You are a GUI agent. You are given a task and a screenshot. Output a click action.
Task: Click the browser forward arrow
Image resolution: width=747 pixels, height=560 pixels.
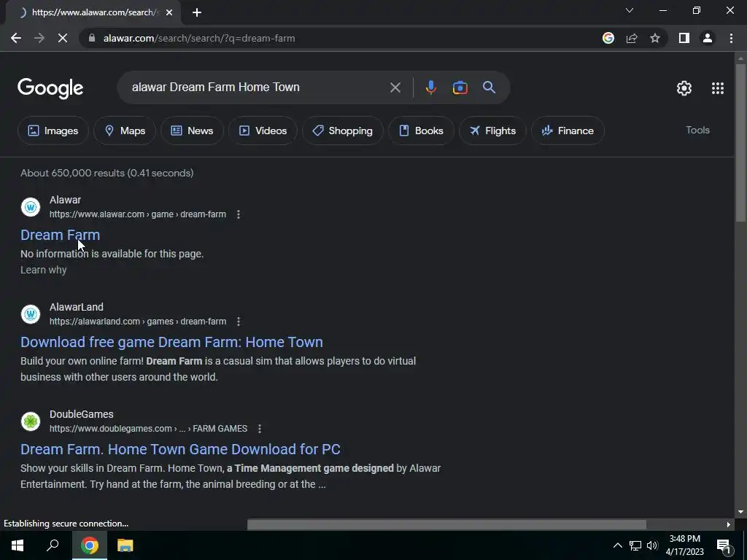39,38
